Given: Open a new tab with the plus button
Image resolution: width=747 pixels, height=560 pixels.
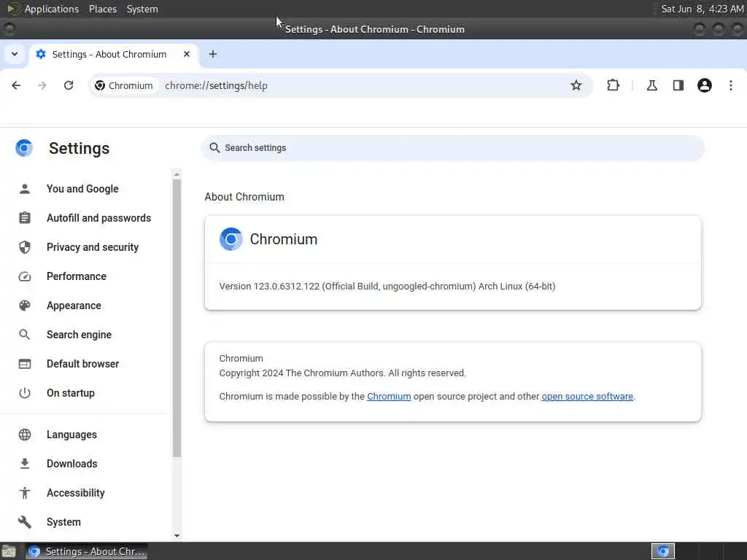Looking at the screenshot, I should coord(213,54).
